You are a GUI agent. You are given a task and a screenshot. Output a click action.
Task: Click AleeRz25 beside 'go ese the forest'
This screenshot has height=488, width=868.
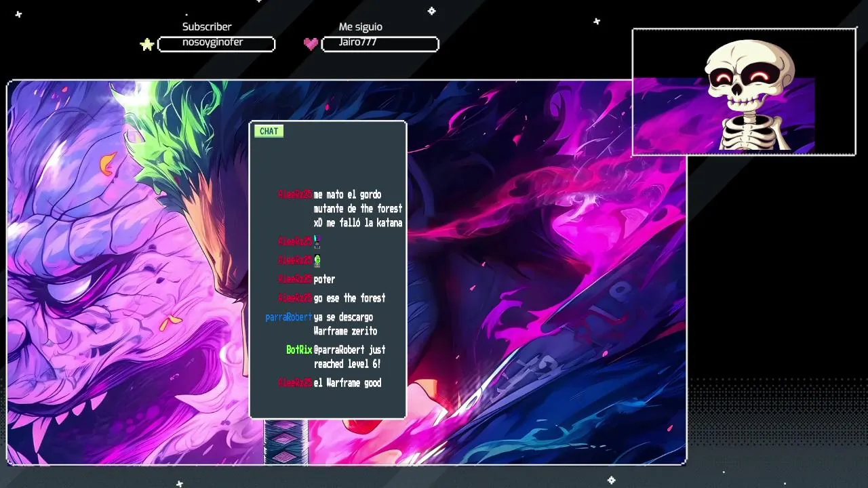295,298
